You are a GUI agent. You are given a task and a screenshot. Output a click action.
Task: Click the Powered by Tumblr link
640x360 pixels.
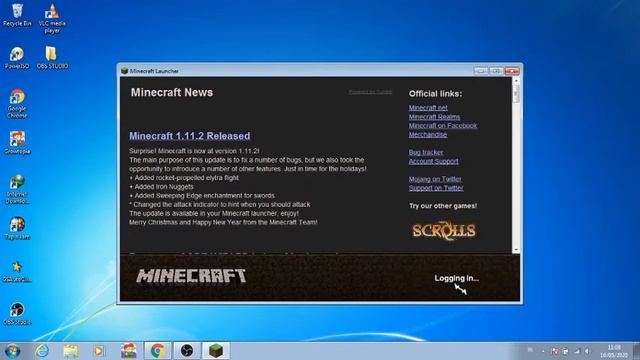370,92
